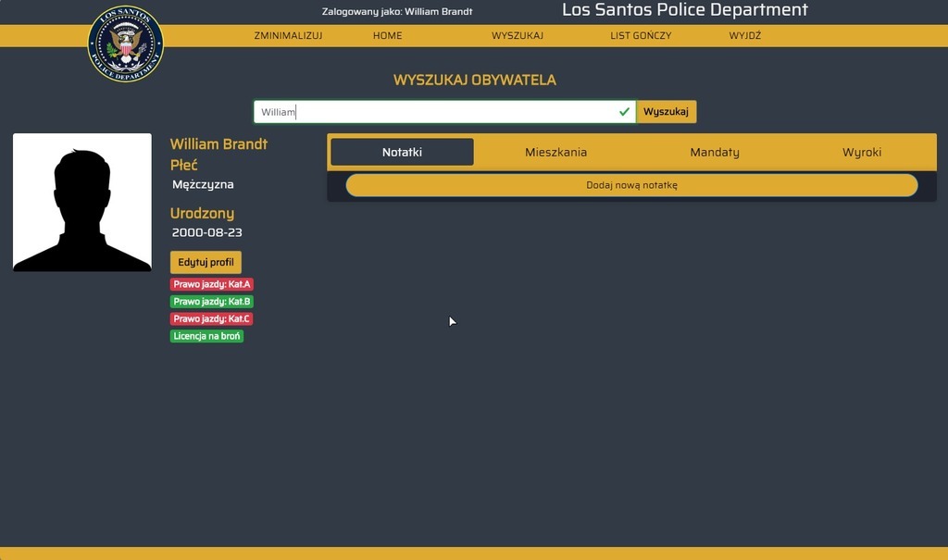948x560 pixels.
Task: Toggle Prawo jazdy Kat.B license badge
Action: (x=212, y=301)
